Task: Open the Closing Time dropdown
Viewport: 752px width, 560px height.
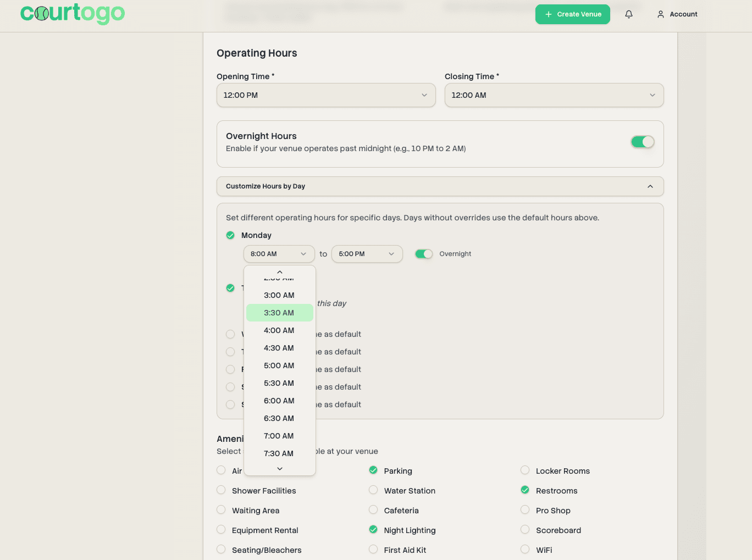Action: 554,95
